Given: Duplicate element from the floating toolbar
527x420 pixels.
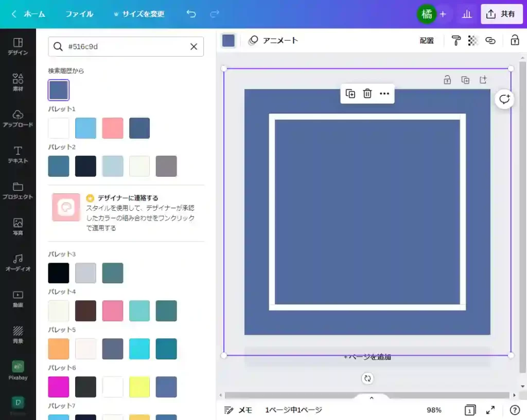Looking at the screenshot, I should click(350, 94).
